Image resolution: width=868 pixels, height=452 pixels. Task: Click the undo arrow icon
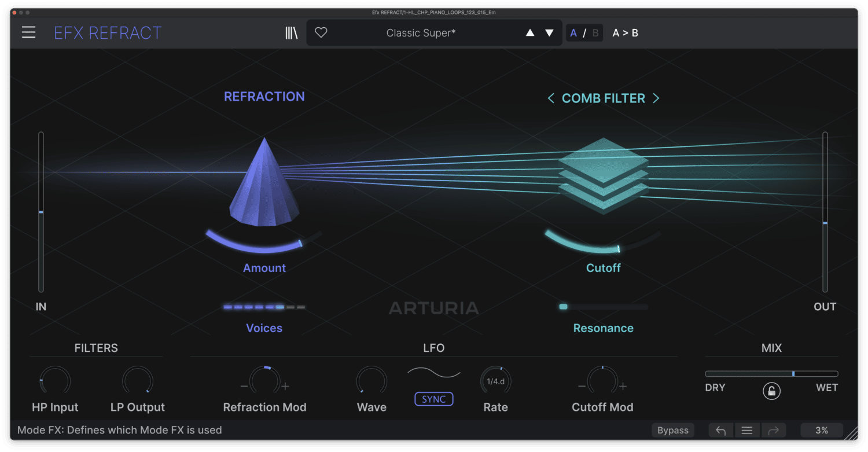(x=721, y=430)
